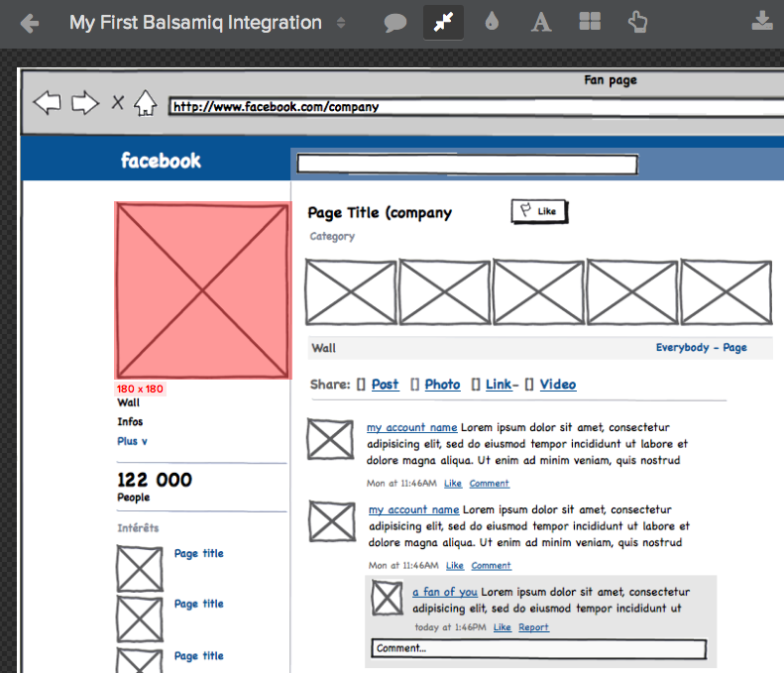Click Comment under the first post

489,484
